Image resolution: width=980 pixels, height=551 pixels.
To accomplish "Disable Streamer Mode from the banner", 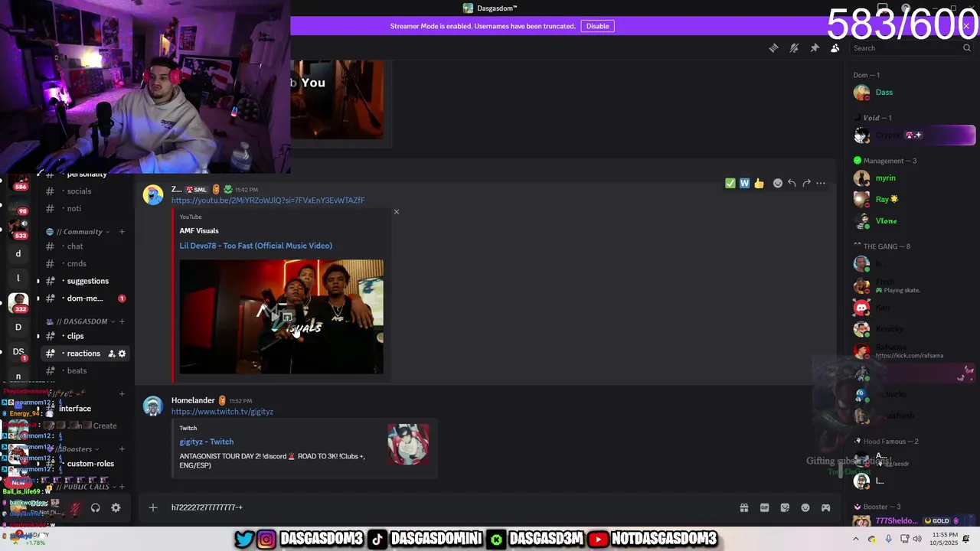I will click(597, 26).
